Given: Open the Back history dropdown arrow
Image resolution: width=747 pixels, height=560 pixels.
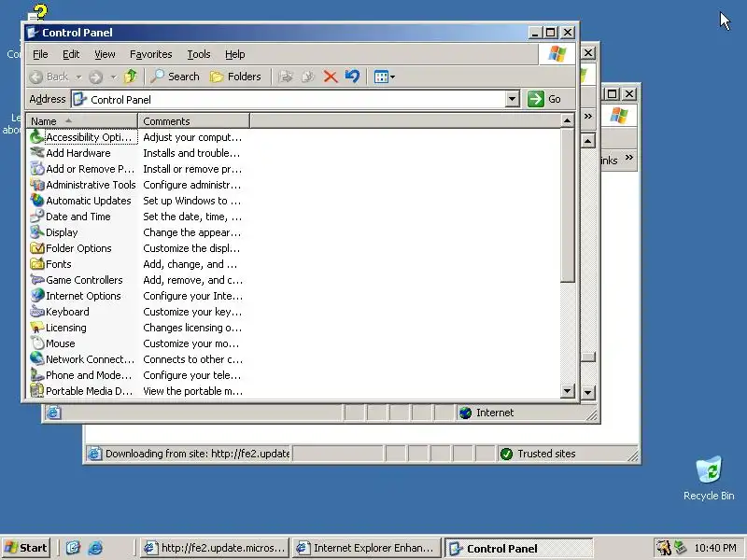Looking at the screenshot, I should click(78, 77).
